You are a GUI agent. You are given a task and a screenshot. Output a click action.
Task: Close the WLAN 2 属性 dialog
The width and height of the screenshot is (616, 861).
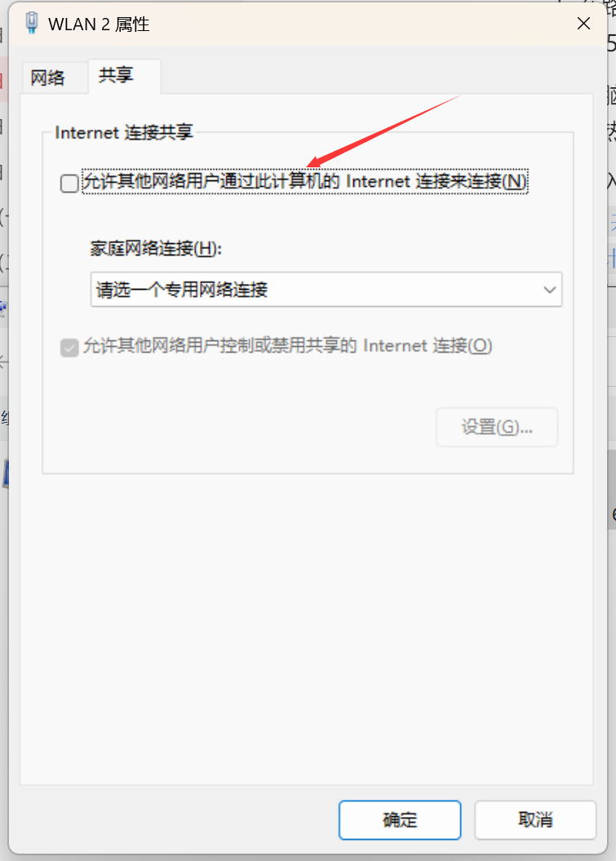coord(583,23)
